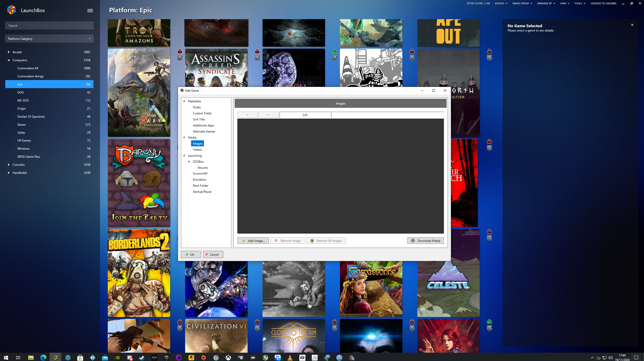
Task: Click the Epic badge beside the ARK cover
Action: pyautogui.click(x=180, y=57)
